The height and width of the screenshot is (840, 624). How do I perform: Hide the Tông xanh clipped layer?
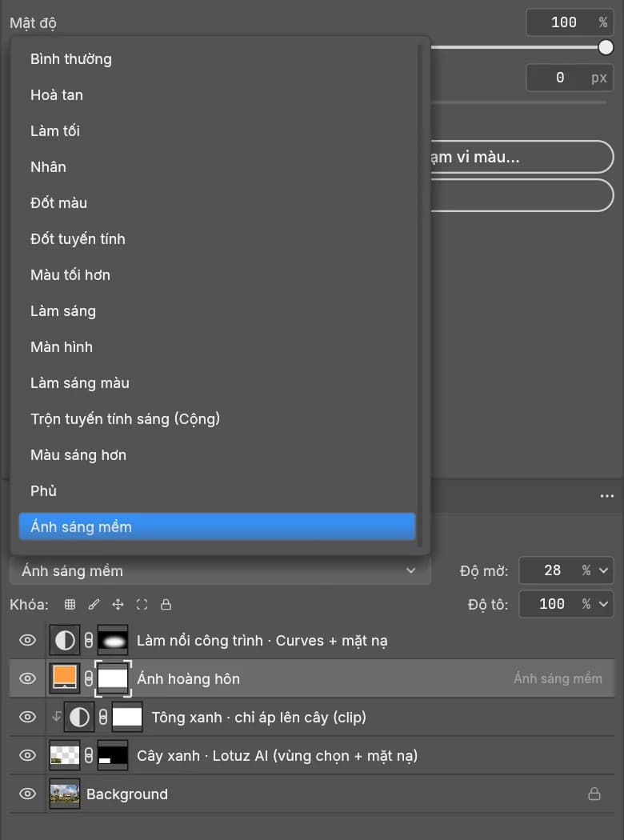click(x=27, y=717)
